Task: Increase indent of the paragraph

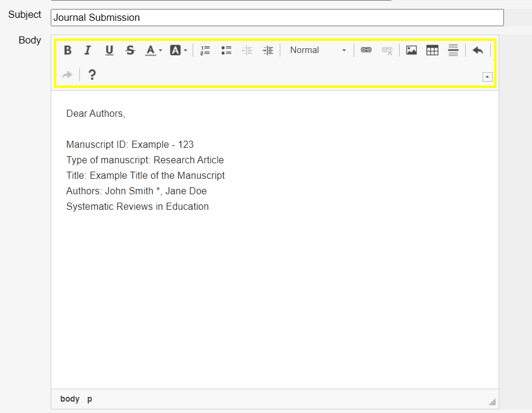Action: [x=268, y=51]
